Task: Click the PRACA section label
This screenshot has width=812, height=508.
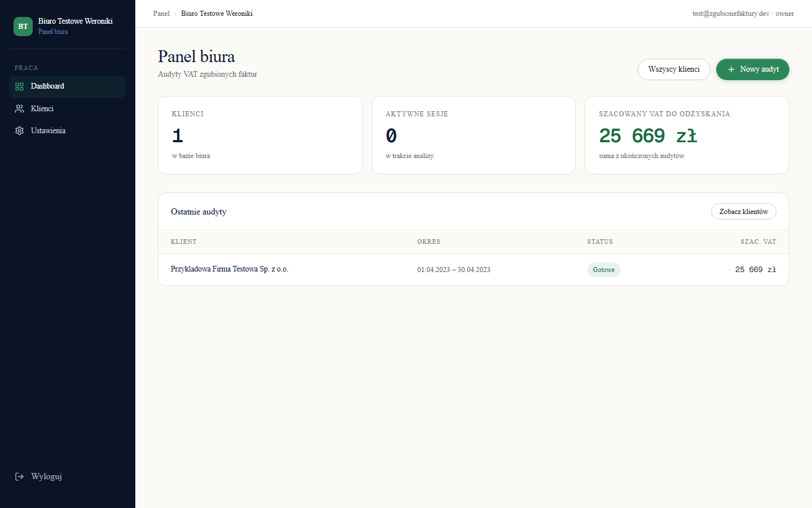Action: point(27,68)
